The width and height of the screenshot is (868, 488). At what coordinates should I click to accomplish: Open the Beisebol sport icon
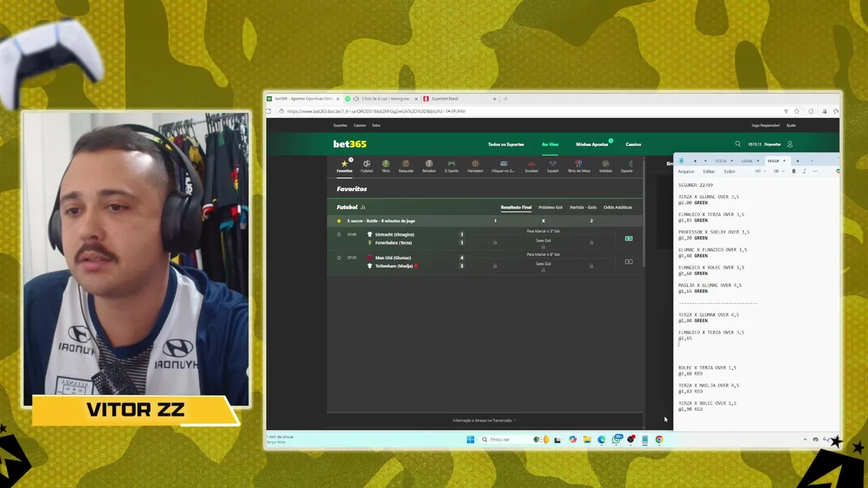coord(429,165)
